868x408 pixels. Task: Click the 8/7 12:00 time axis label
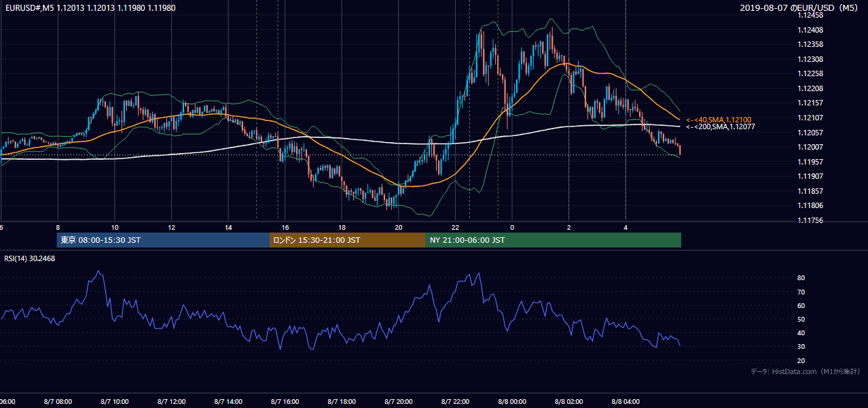tap(171, 401)
